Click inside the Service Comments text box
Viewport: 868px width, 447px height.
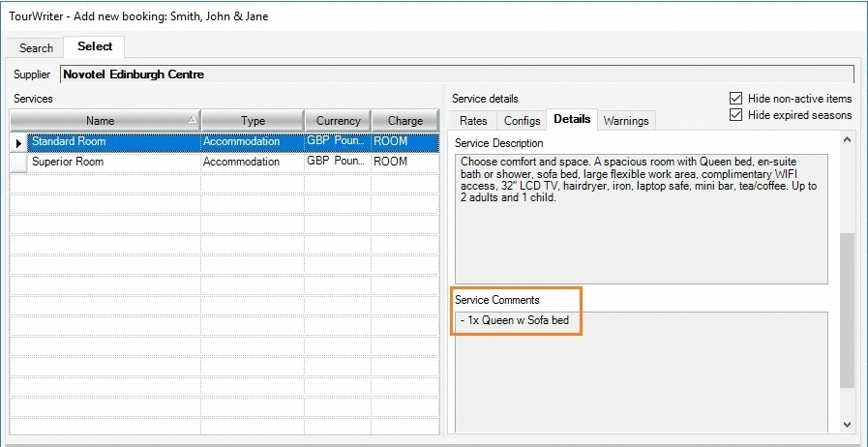(642, 372)
